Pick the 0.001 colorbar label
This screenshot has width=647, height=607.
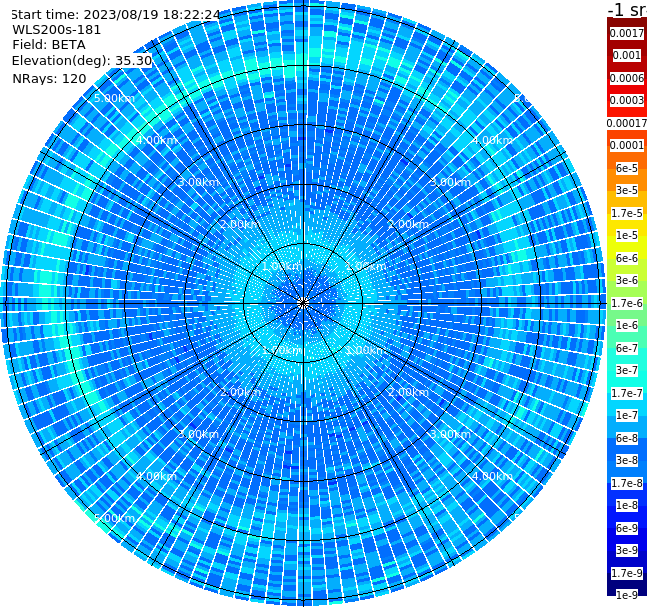(x=627, y=55)
